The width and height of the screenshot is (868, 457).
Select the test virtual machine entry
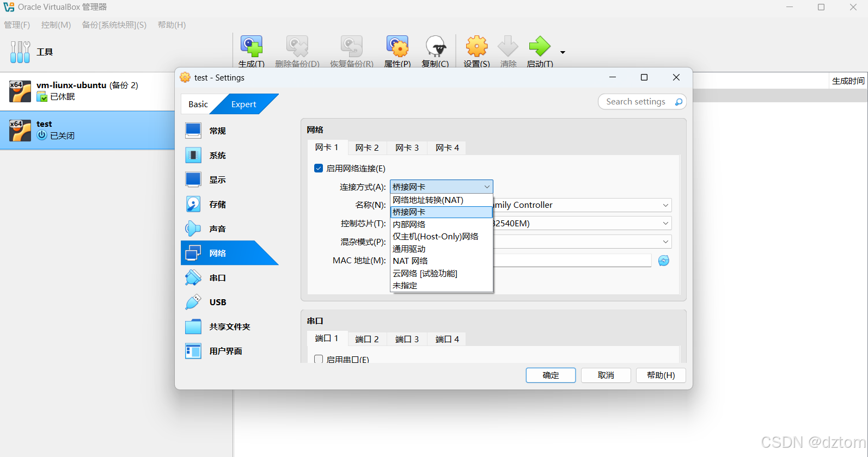(x=87, y=130)
